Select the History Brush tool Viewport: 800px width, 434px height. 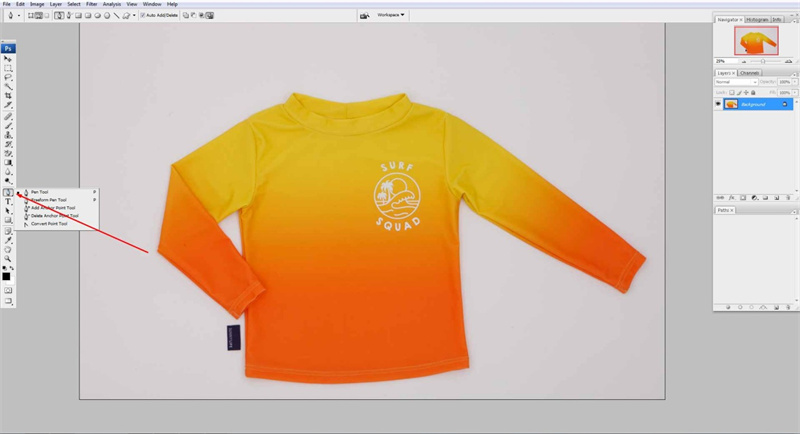[x=8, y=144]
